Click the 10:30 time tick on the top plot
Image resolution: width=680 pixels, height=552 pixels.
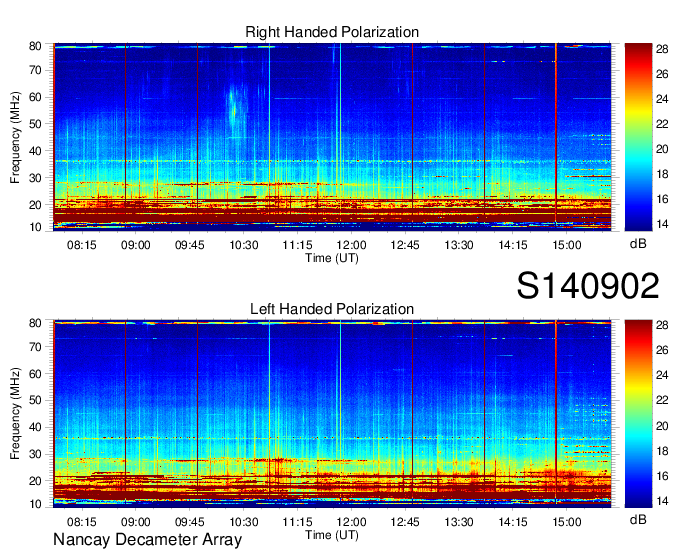coord(243,245)
